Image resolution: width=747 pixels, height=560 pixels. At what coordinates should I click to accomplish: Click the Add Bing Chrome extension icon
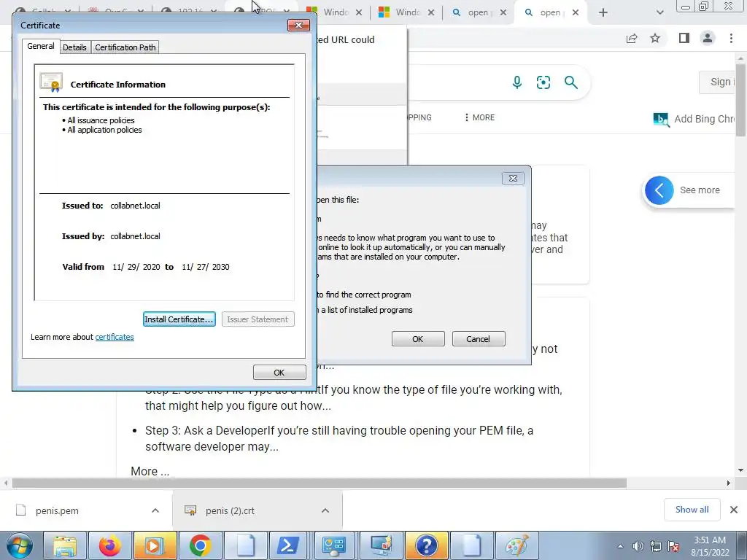point(661,119)
